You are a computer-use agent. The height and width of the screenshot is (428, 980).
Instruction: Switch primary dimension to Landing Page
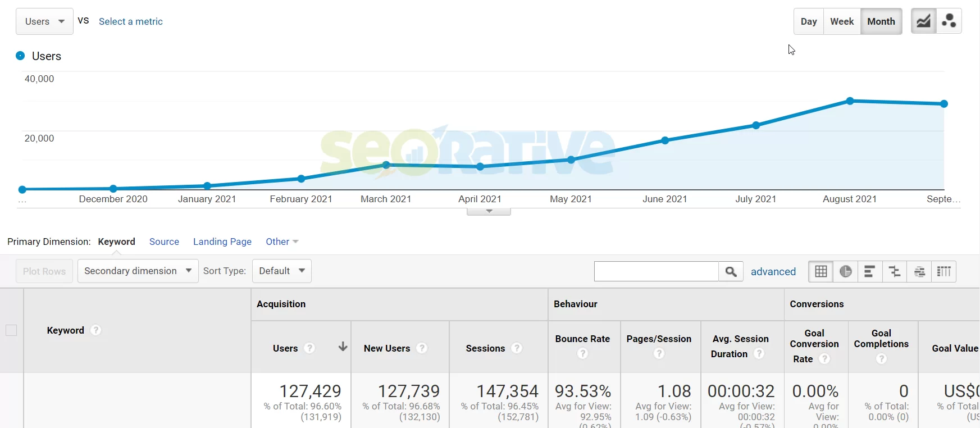coord(222,242)
